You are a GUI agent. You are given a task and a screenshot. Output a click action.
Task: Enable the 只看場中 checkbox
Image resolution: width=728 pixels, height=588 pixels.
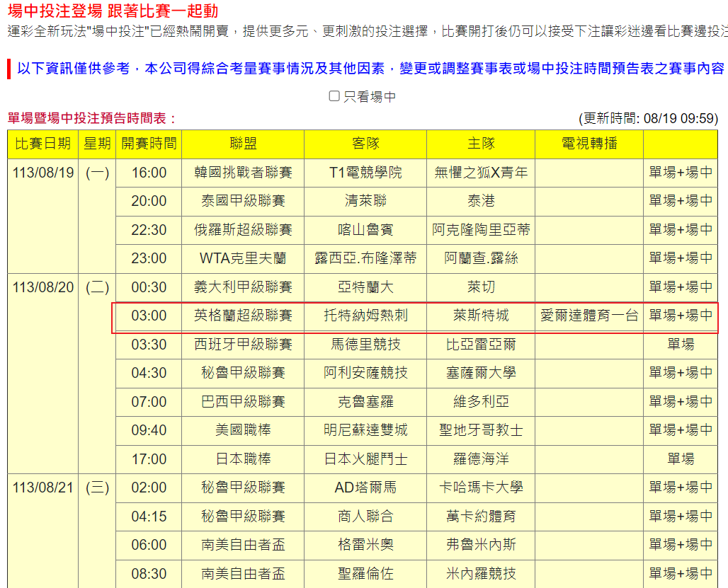(x=334, y=96)
